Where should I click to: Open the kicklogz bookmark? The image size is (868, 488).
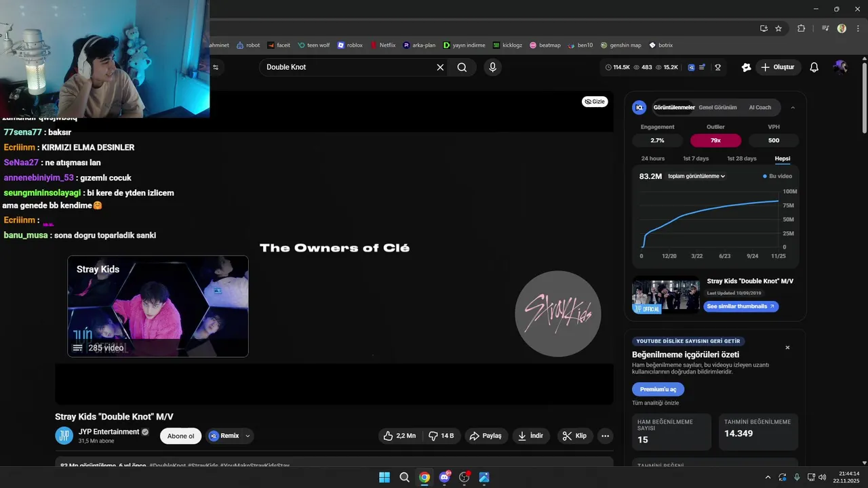pos(507,45)
